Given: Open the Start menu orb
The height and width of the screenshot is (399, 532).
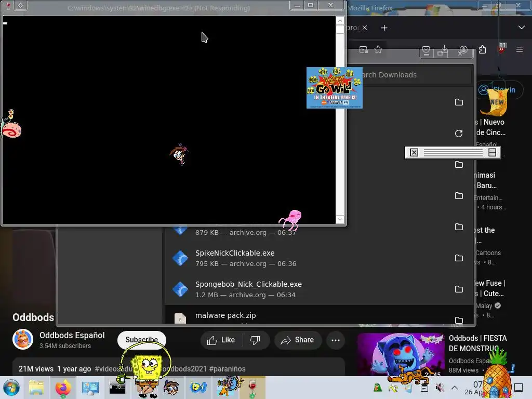Looking at the screenshot, I should (x=11, y=388).
